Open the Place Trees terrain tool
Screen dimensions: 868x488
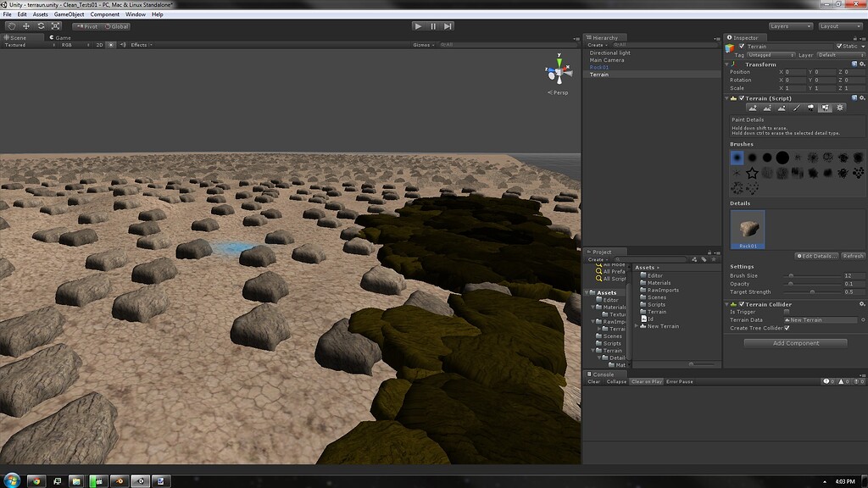click(x=811, y=108)
